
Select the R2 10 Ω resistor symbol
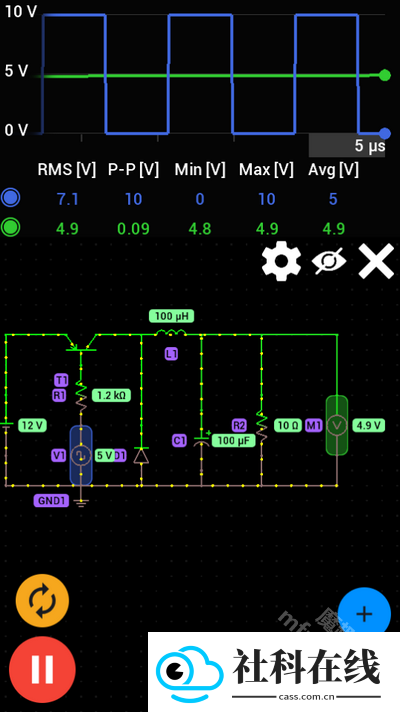[262, 426]
